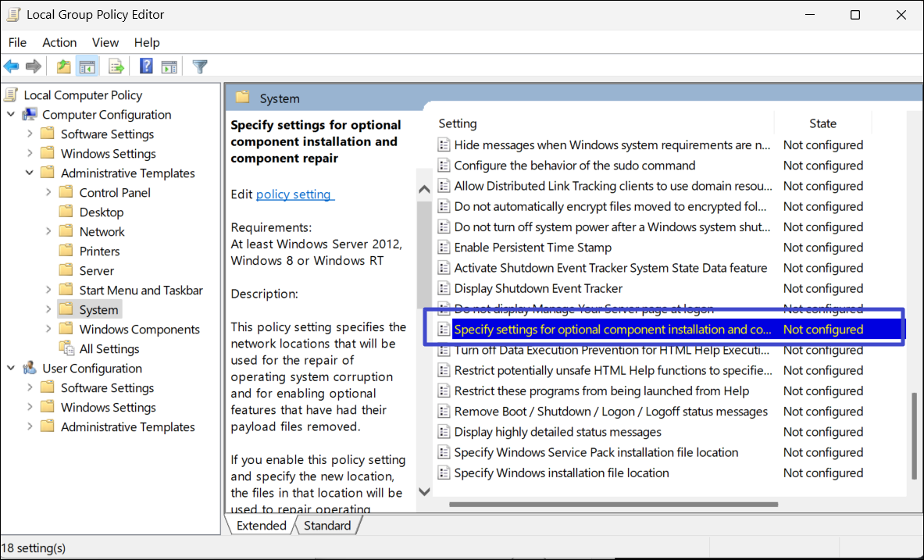Click the Forward arrow toolbar icon

point(34,66)
